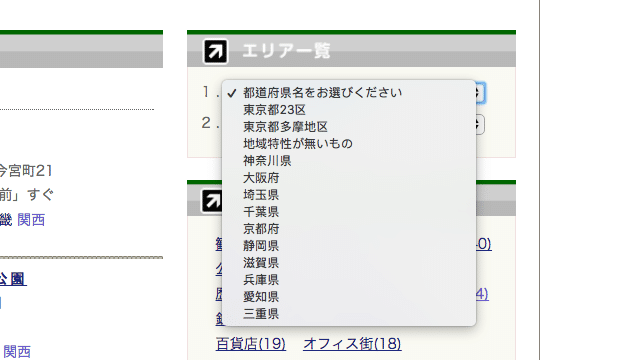640x360 pixels.
Task: Click the arrow icon of the lower section header
Action: [x=212, y=201]
